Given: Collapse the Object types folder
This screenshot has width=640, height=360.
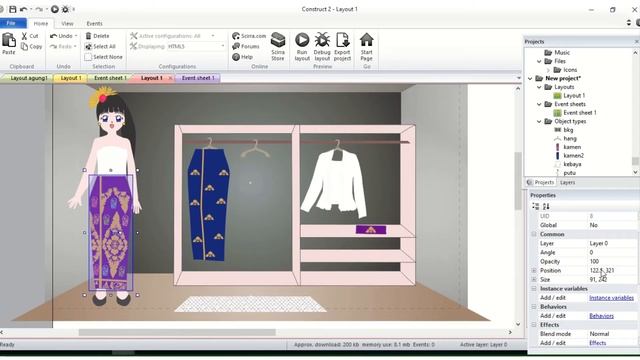Looking at the screenshot, I should point(539,121).
